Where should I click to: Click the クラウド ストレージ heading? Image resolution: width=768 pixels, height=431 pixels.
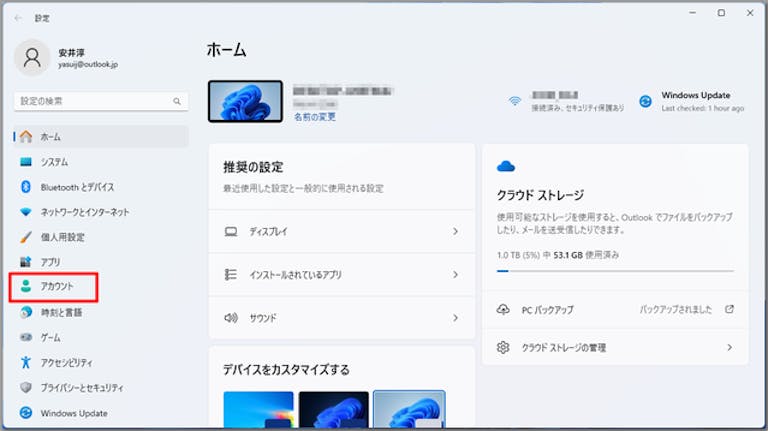540,195
